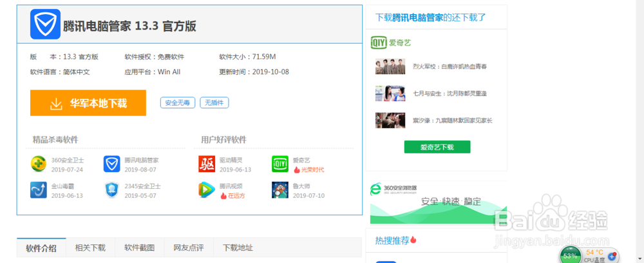Open the 2345安全卫士 icon
This screenshot has height=263, width=644.
(111, 190)
